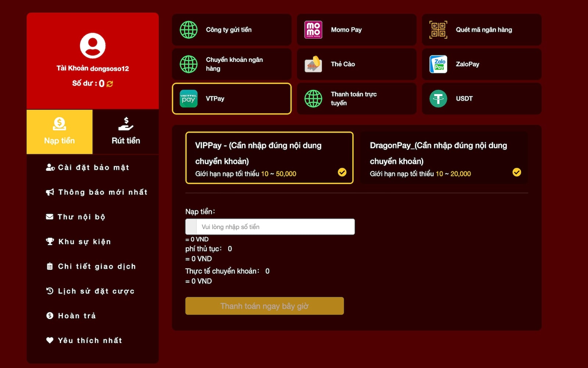Screen dimensions: 588x368
Task: Click the history clock bet icon
Action: tap(50, 291)
